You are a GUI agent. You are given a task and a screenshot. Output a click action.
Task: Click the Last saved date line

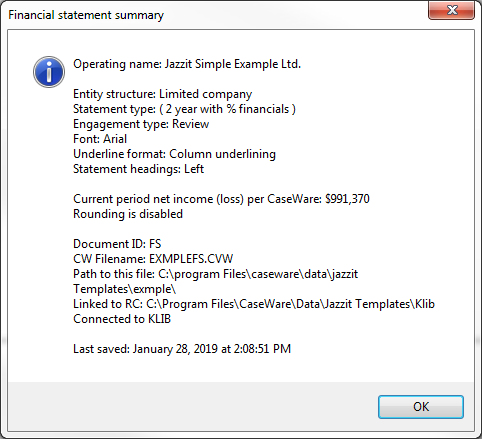(182, 349)
